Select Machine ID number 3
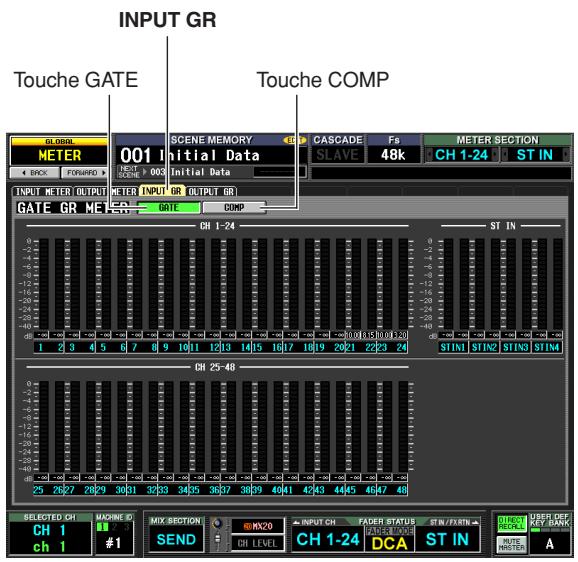Screen dimensions: 578x562 [126, 527]
